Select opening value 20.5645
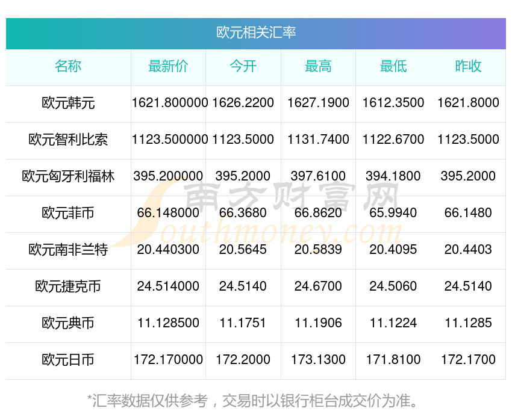Screen dimensions: 512x420 (243, 250)
